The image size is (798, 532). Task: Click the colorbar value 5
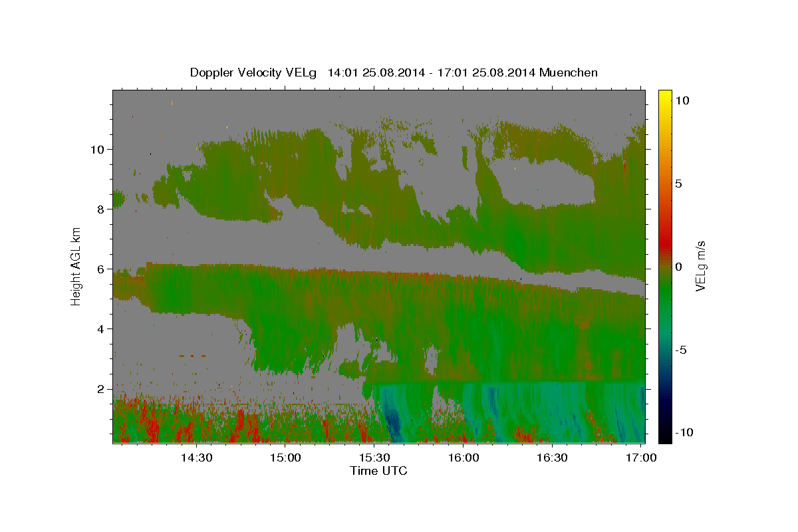pos(678,184)
